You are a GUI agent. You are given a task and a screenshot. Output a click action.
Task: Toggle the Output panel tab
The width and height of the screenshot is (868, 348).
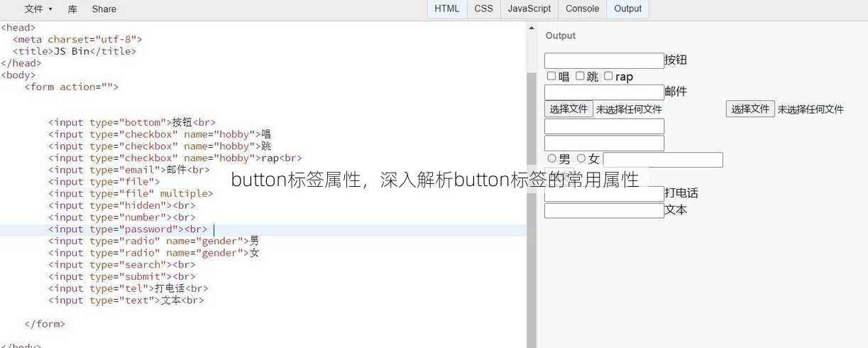627,9
